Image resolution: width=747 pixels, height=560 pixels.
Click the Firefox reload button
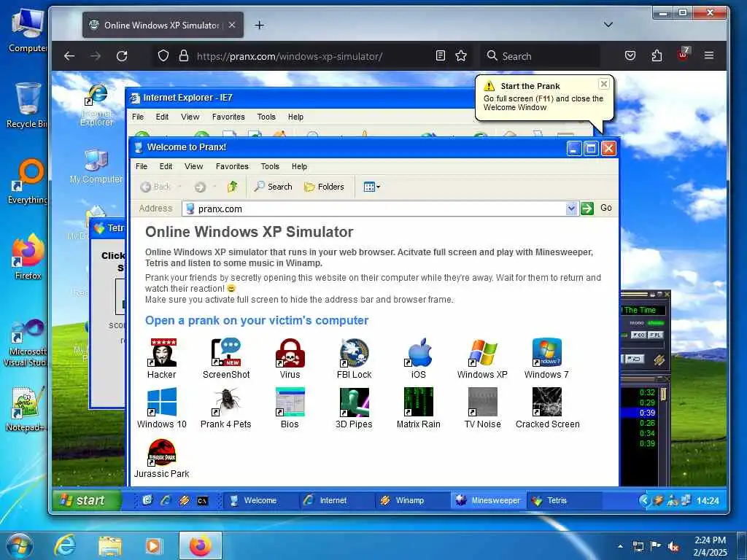[122, 56]
